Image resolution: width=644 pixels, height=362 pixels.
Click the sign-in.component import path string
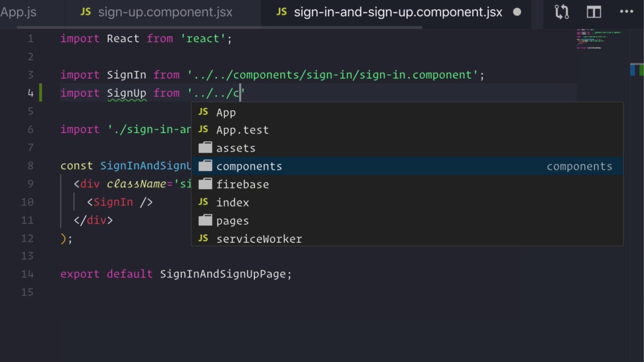point(333,75)
